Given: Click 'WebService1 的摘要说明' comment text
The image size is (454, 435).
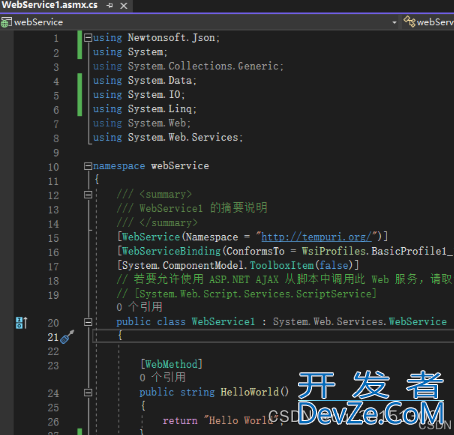Looking at the screenshot, I should tap(203, 208).
